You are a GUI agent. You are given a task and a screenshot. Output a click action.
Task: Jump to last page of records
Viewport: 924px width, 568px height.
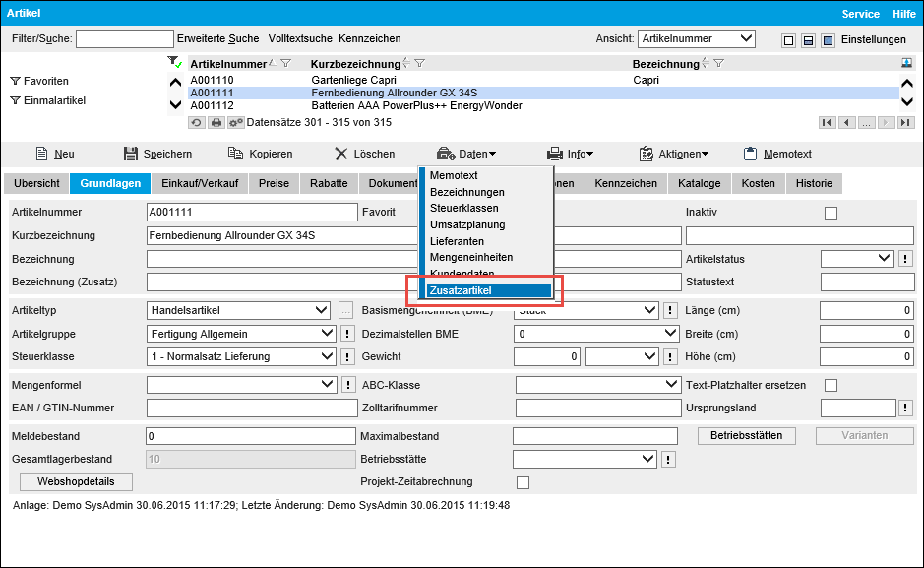[x=905, y=122]
